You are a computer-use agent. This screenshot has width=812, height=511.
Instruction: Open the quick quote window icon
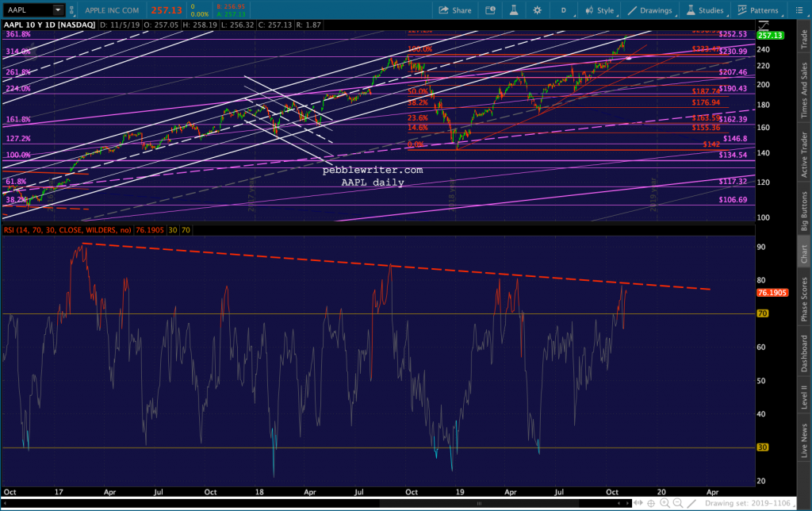coord(490,10)
